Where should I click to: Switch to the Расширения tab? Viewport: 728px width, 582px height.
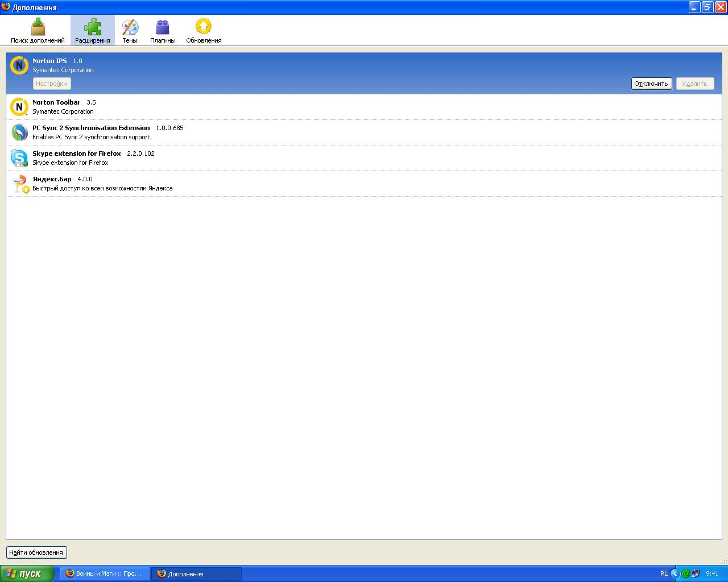(x=92, y=31)
